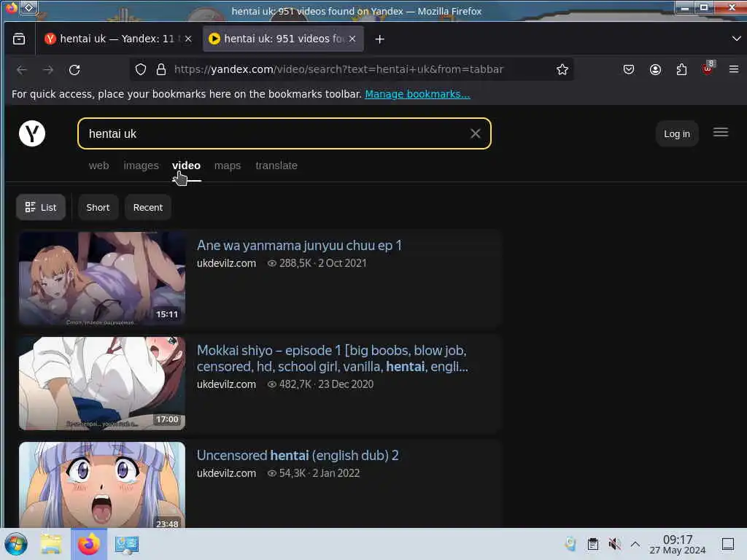This screenshot has width=747, height=560.
Task: Go forward one page
Action: tap(48, 70)
